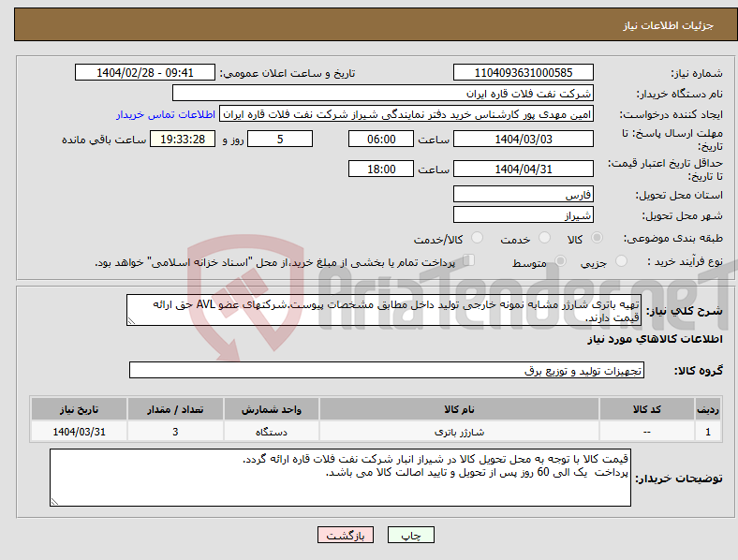This screenshot has height=560, width=738.
Task: Click the goods group field تجهیزات تولید و توزیع برق
Action: tap(387, 370)
